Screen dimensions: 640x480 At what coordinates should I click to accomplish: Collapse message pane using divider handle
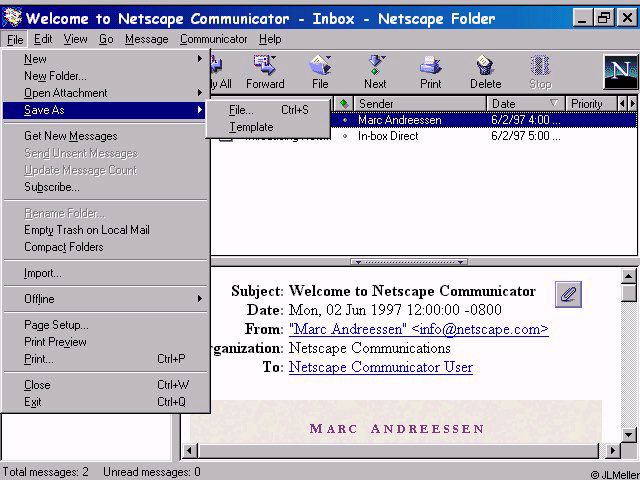coord(409,262)
